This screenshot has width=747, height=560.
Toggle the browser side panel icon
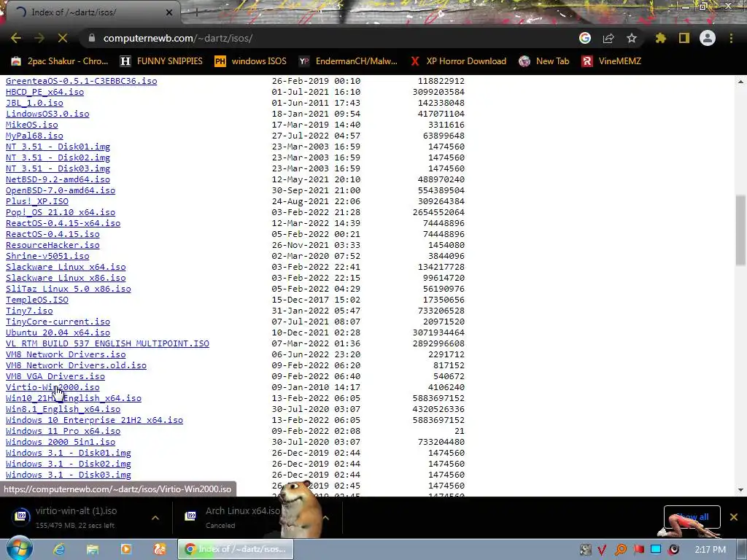[x=684, y=38]
